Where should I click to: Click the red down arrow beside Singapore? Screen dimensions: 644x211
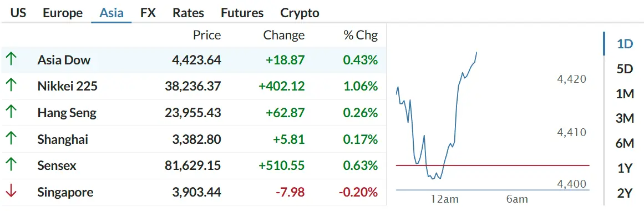pos(11,192)
